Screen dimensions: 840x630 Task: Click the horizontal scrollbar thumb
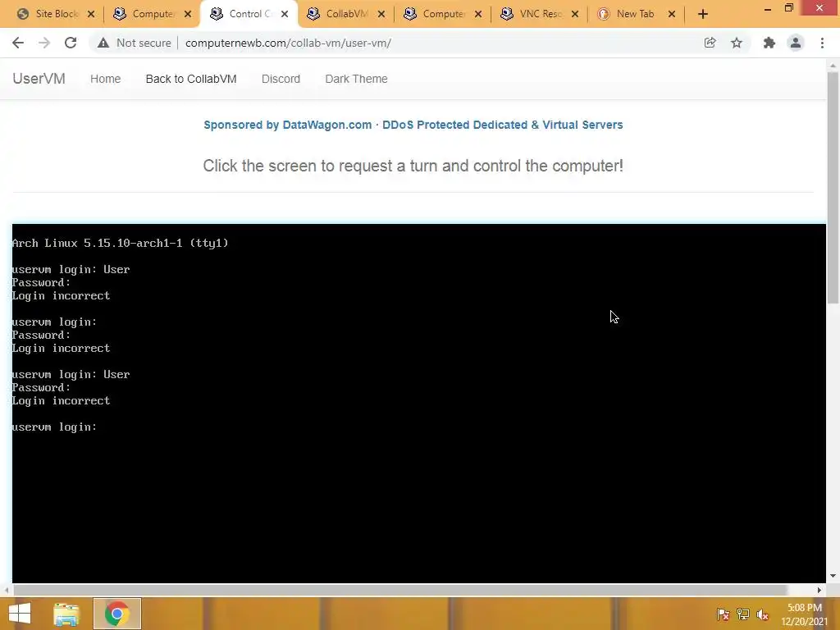point(399,590)
